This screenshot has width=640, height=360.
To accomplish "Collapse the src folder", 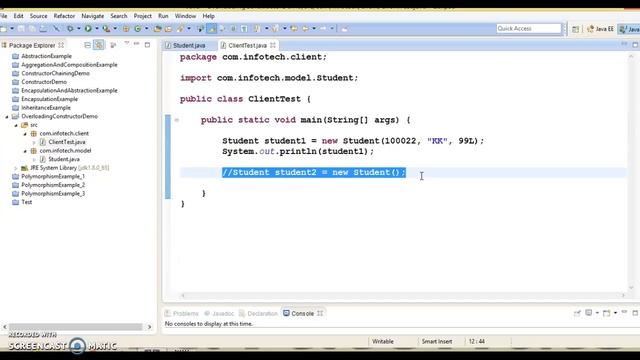I will click(16, 125).
